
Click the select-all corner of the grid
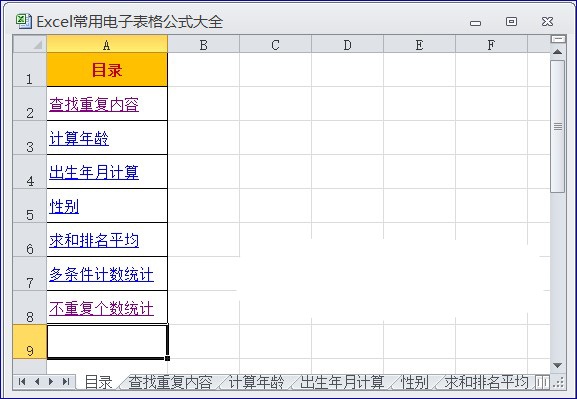(30, 44)
